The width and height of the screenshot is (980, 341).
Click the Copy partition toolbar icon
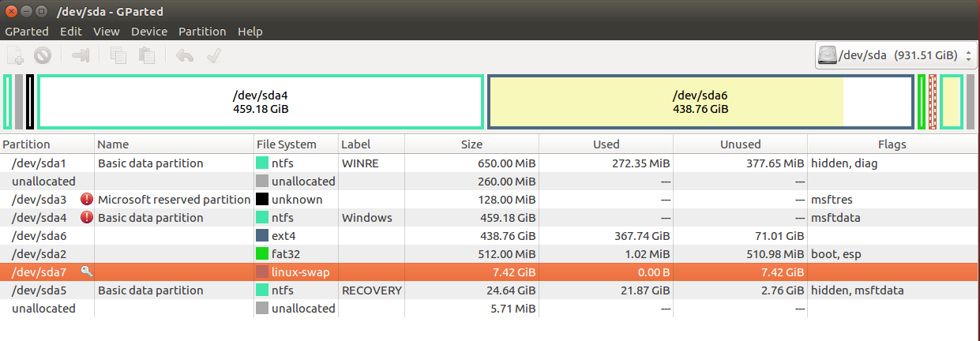pos(119,55)
